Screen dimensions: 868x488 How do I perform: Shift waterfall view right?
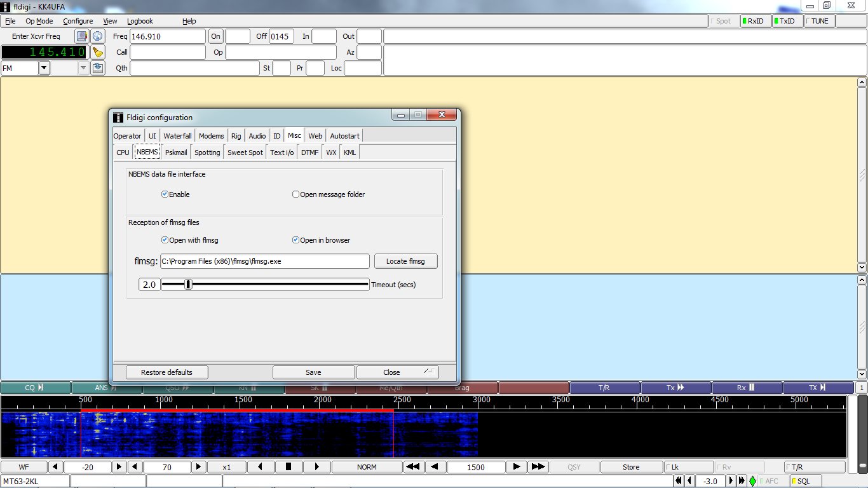316,466
